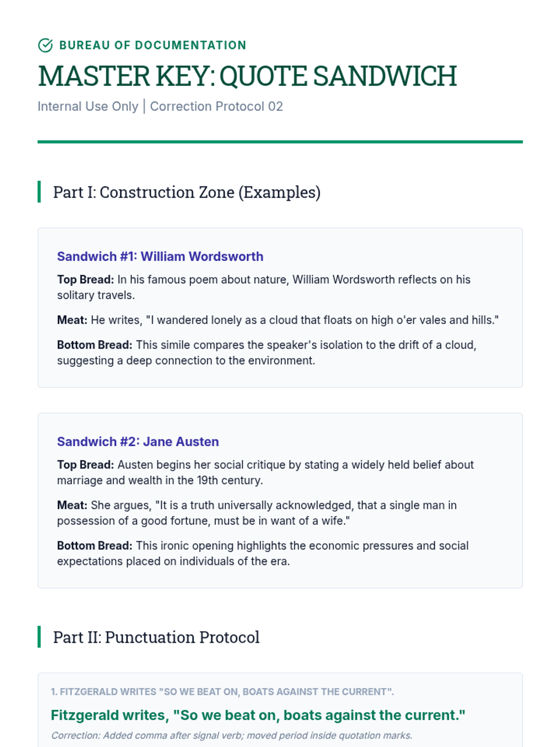
Task: Click the green horizontal divider line
Action: pyautogui.click(x=280, y=142)
